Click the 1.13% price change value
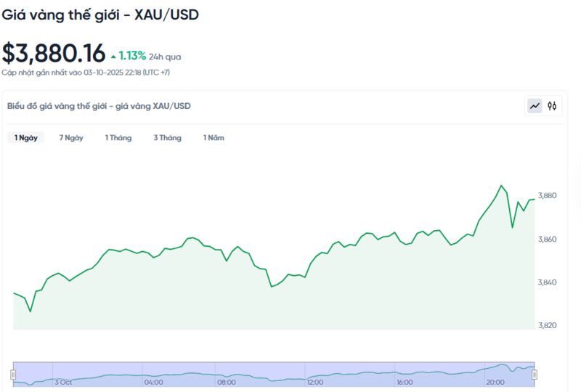This screenshot has height=392, width=581. pyautogui.click(x=132, y=56)
